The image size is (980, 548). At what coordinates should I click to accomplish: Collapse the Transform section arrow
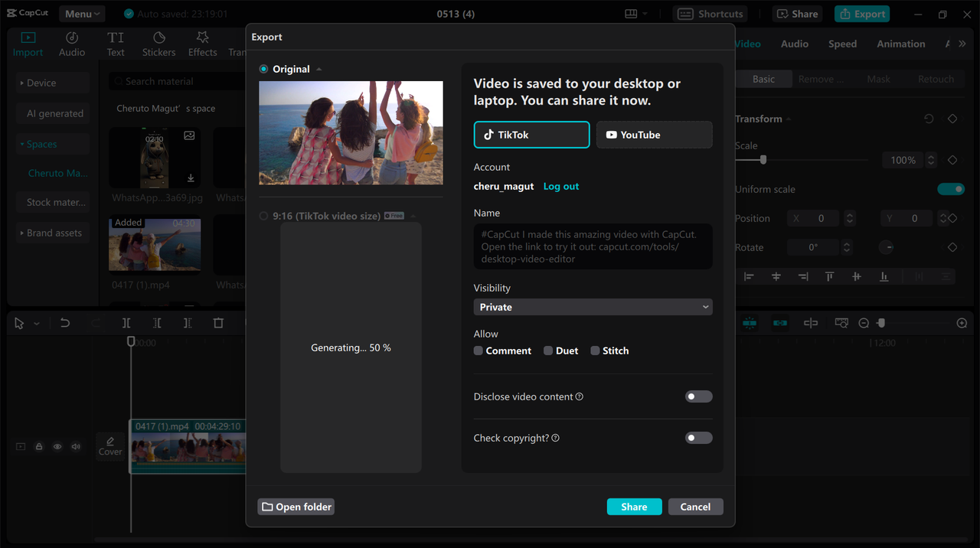pyautogui.click(x=789, y=119)
